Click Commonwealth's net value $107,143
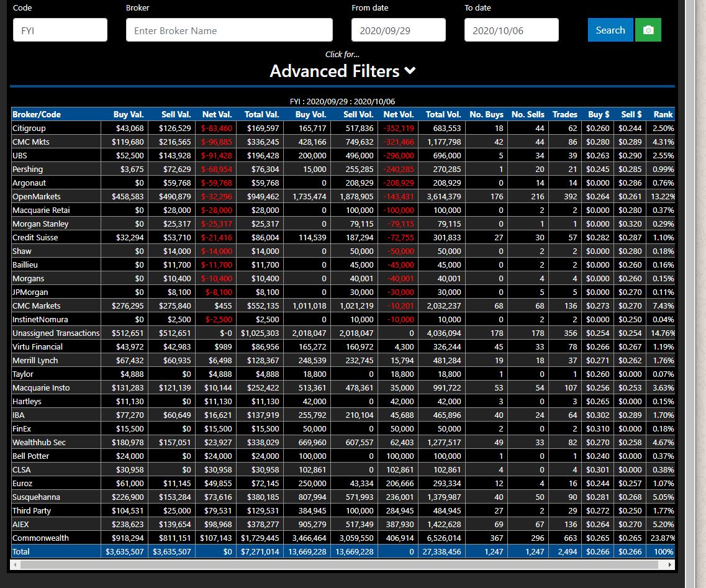Viewport: 706px width, 588px height. (x=215, y=538)
